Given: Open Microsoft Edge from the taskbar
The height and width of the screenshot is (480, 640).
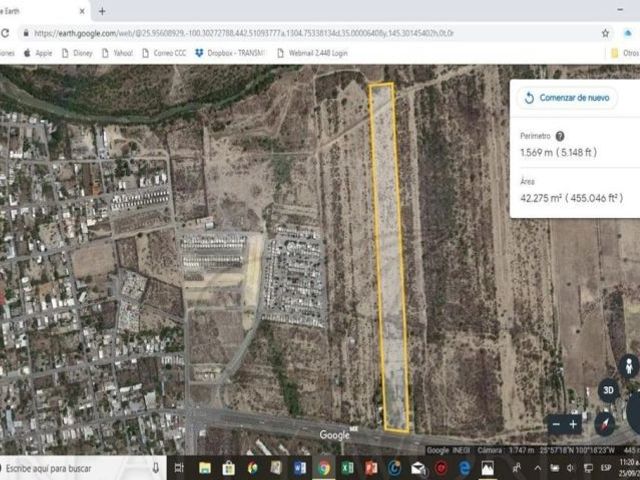Looking at the screenshot, I should (x=464, y=468).
